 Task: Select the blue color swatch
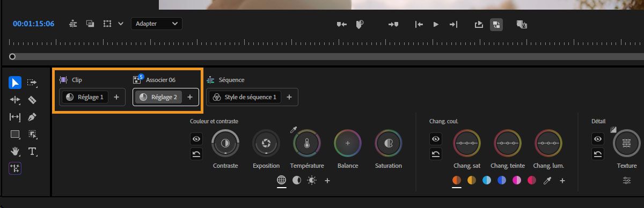pos(502,180)
